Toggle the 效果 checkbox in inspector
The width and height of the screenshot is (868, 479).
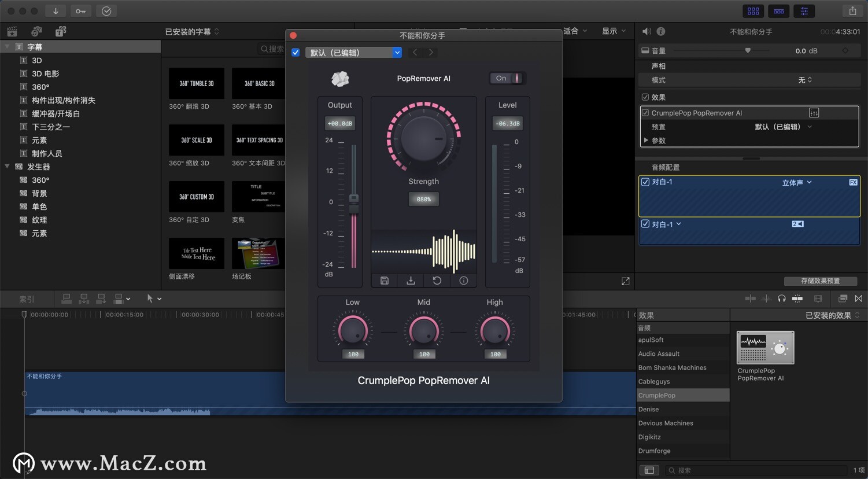(645, 97)
